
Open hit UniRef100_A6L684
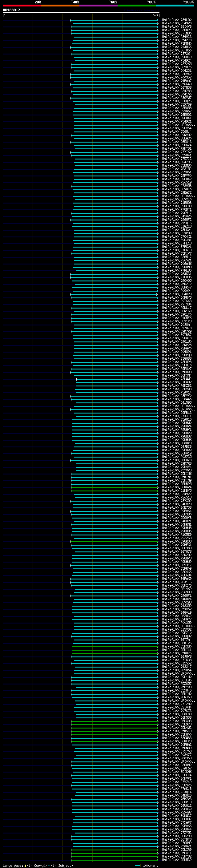[x=177, y=575]
